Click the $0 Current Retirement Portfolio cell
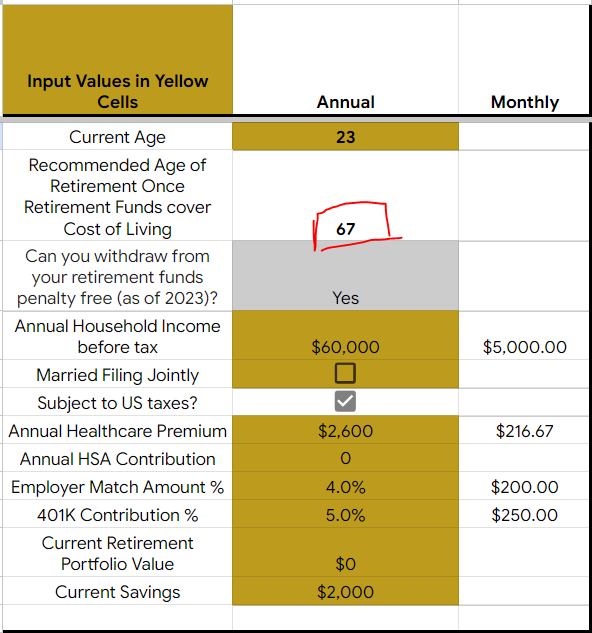The image size is (592, 633). click(x=346, y=552)
